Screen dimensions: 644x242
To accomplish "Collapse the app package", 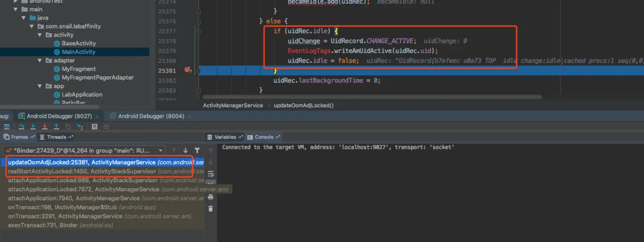I will [40, 86].
